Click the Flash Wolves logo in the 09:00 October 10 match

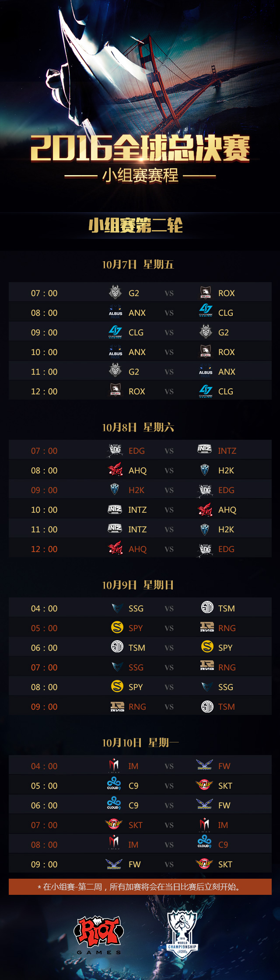(x=114, y=864)
